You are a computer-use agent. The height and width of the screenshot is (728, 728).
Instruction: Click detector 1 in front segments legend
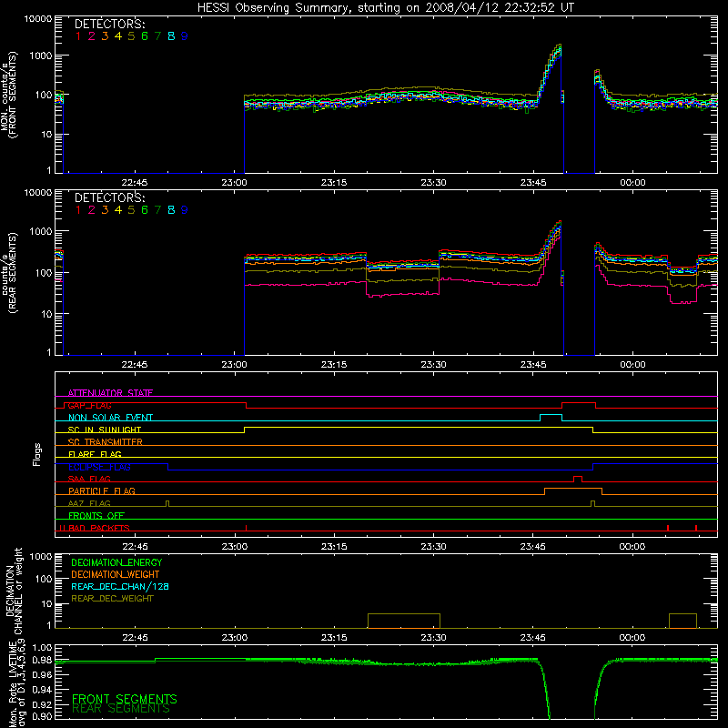(78, 36)
